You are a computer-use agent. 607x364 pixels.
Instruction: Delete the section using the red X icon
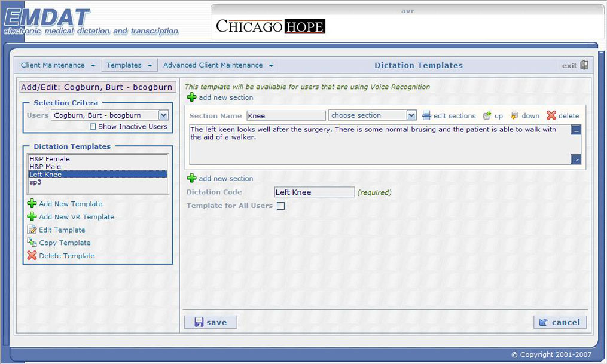pyautogui.click(x=551, y=115)
